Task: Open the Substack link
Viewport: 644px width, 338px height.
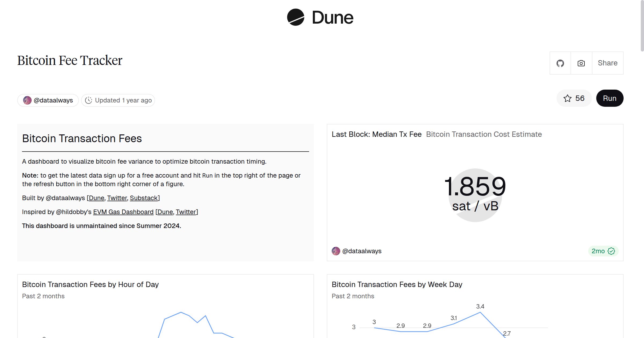Action: (x=144, y=198)
